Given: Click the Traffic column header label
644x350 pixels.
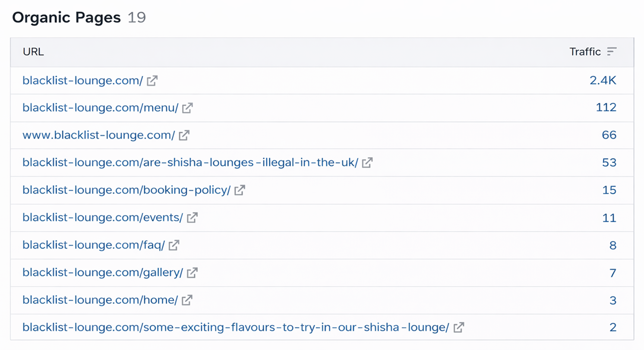Looking at the screenshot, I should pyautogui.click(x=585, y=52).
